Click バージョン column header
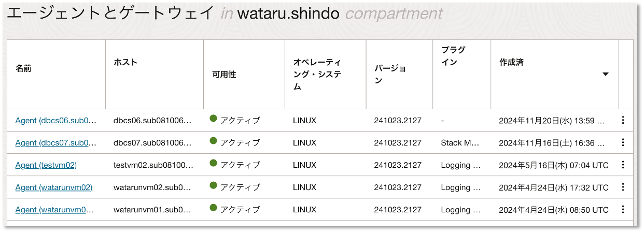 click(390, 74)
